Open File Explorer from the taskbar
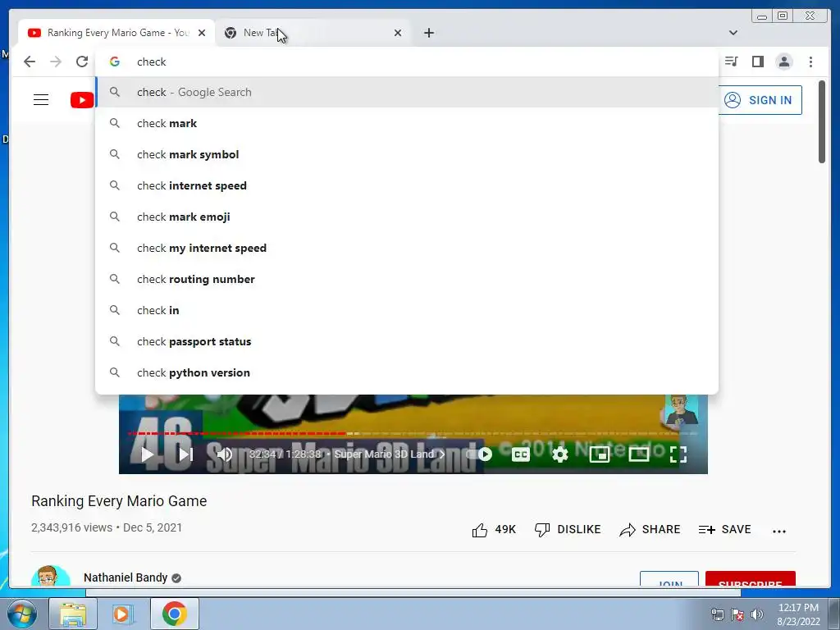840x630 pixels. [73, 614]
